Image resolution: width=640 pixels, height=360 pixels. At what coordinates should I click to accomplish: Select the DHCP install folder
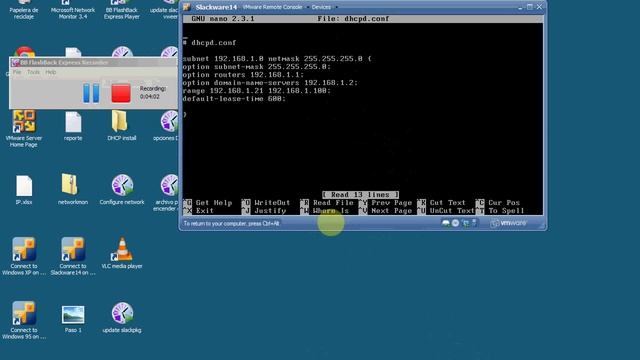tap(122, 126)
